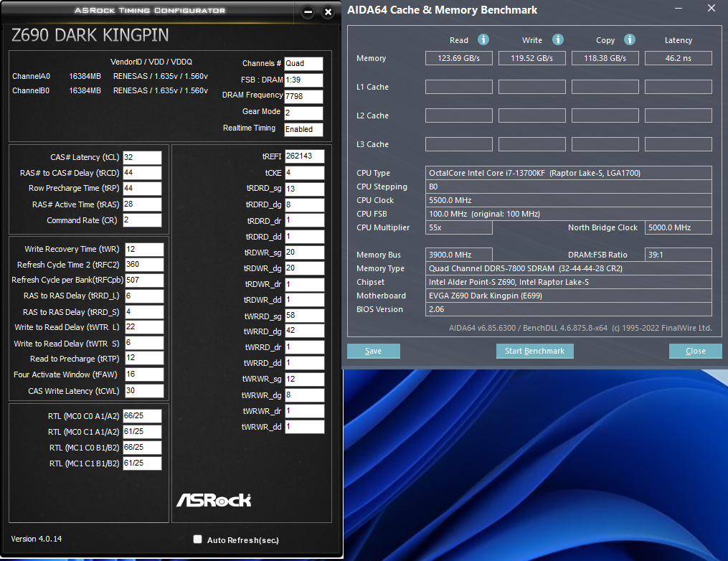Click the Channels # Quad field
The width and height of the screenshot is (728, 561).
(303, 64)
